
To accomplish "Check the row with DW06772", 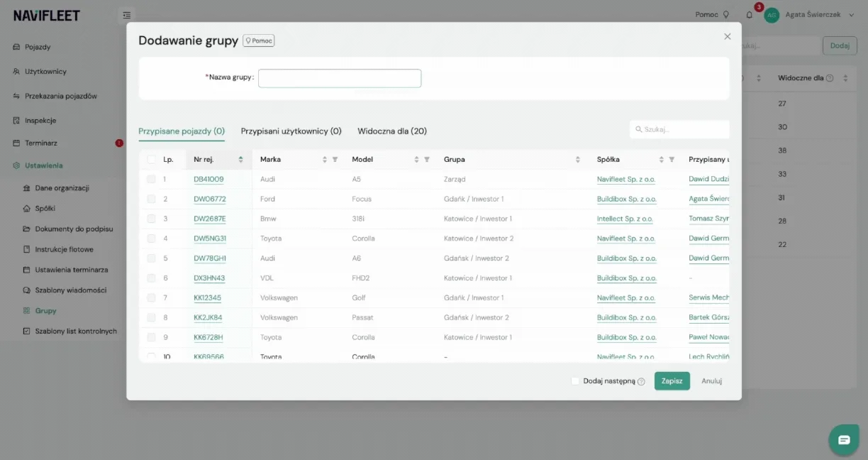I will point(151,199).
